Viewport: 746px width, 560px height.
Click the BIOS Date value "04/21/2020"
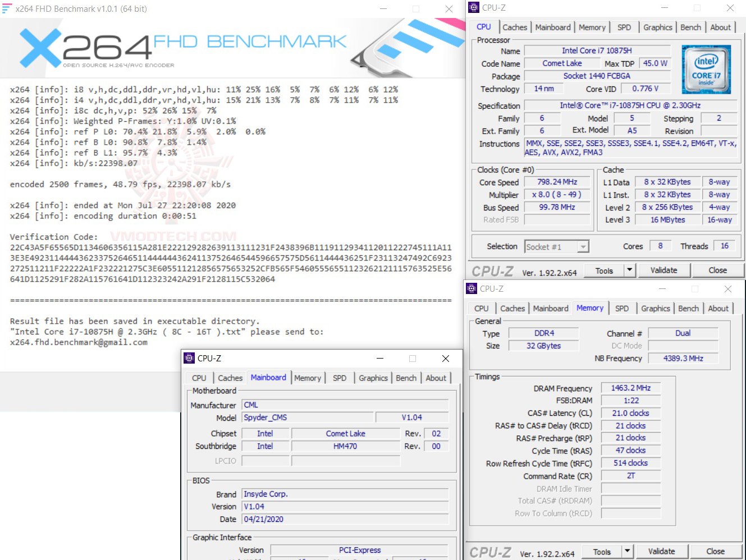pyautogui.click(x=345, y=519)
